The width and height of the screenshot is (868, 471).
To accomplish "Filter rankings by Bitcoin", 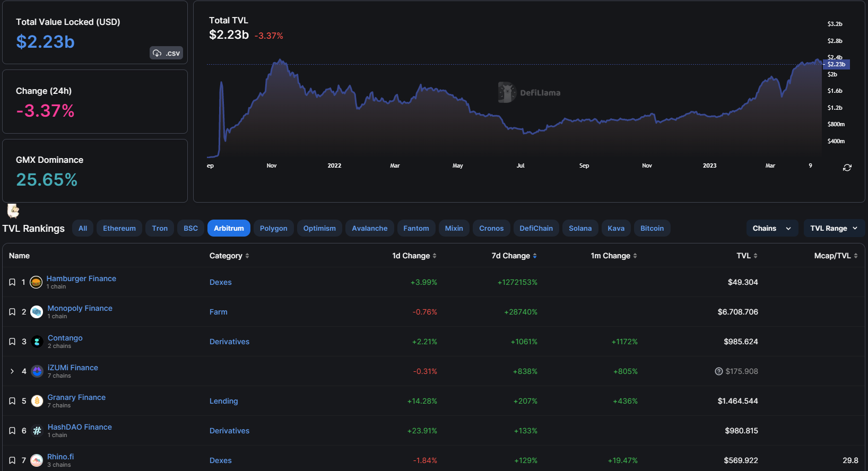I will point(652,228).
